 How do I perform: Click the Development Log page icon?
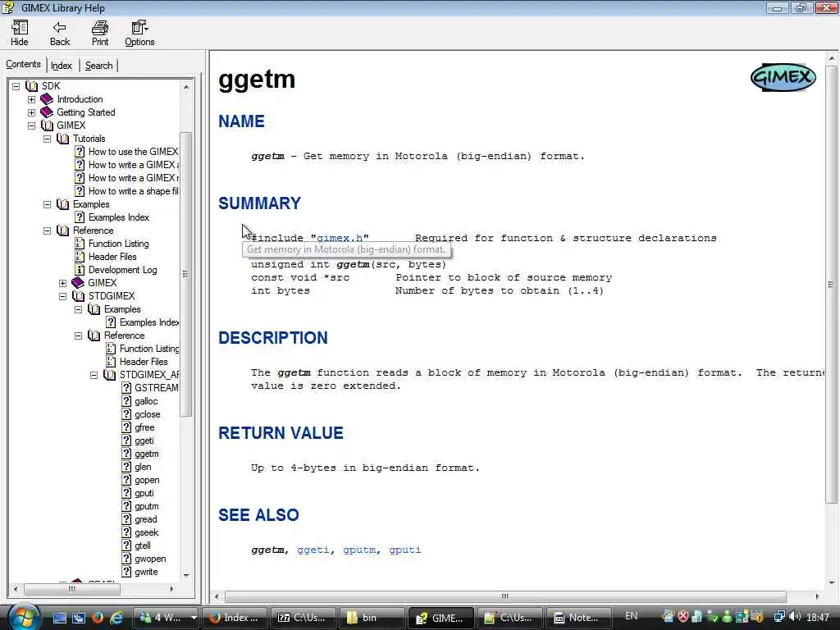tap(80, 269)
